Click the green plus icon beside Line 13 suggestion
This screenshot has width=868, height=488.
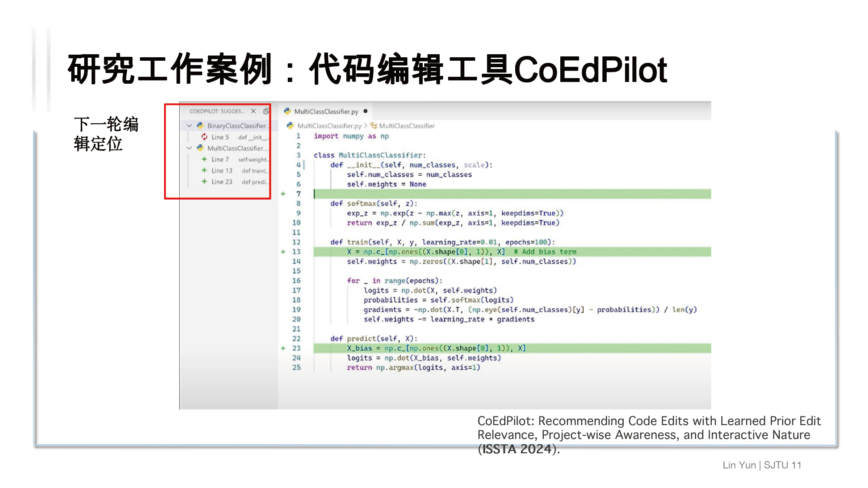(204, 170)
